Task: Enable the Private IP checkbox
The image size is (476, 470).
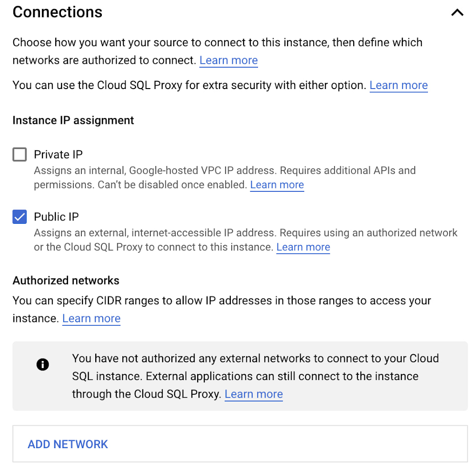Action: (x=20, y=155)
